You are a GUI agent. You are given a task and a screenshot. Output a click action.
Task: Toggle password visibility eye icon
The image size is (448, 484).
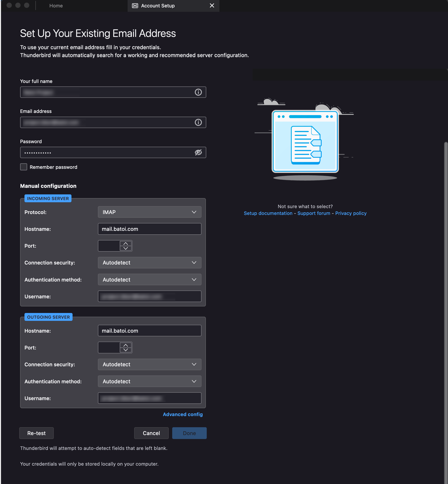coord(198,153)
